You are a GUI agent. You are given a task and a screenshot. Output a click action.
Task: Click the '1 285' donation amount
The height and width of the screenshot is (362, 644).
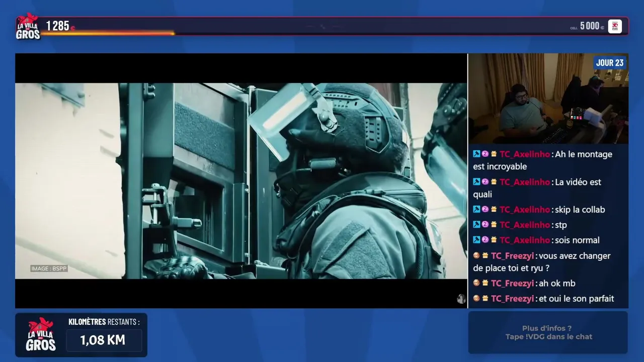click(58, 26)
